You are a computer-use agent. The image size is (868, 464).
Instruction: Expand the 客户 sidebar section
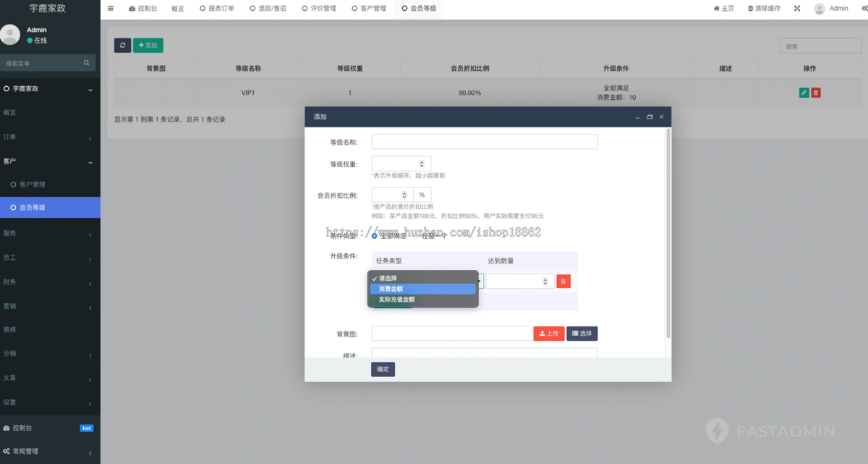[x=51, y=160]
